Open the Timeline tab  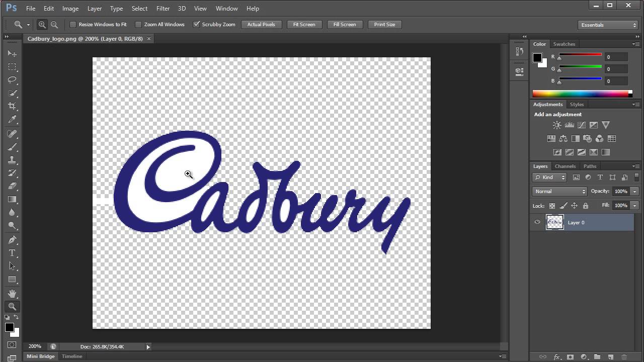(72, 356)
